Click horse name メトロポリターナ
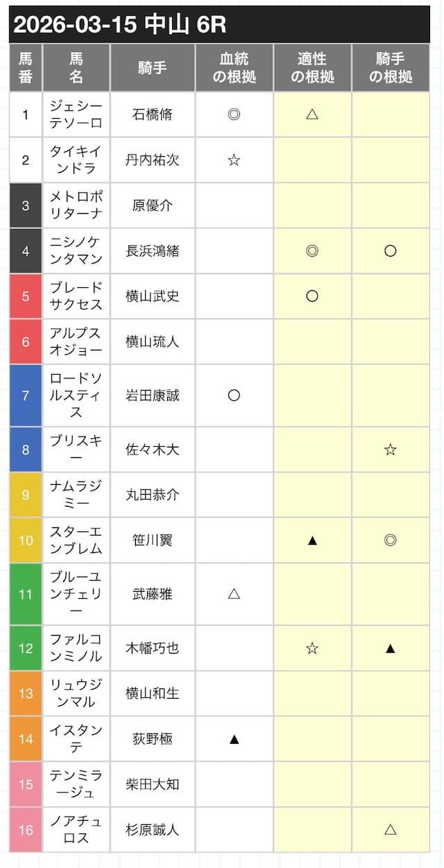444x868 pixels. click(76, 205)
